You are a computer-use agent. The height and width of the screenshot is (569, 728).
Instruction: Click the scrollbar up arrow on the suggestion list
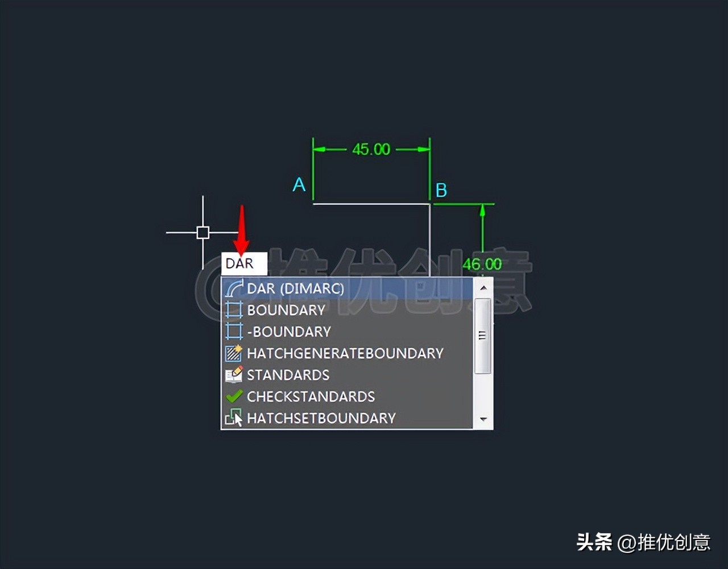[x=483, y=287]
